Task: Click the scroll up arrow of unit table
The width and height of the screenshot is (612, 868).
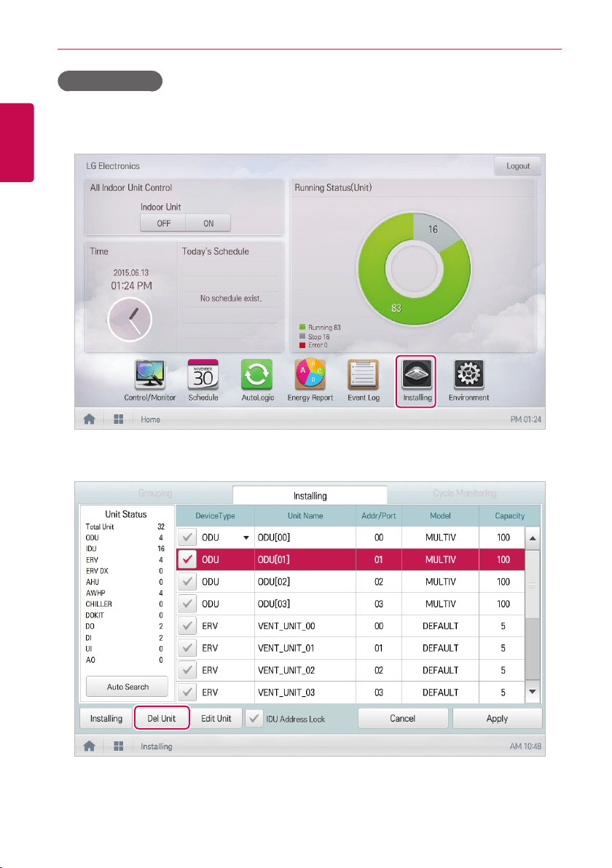Action: click(533, 538)
